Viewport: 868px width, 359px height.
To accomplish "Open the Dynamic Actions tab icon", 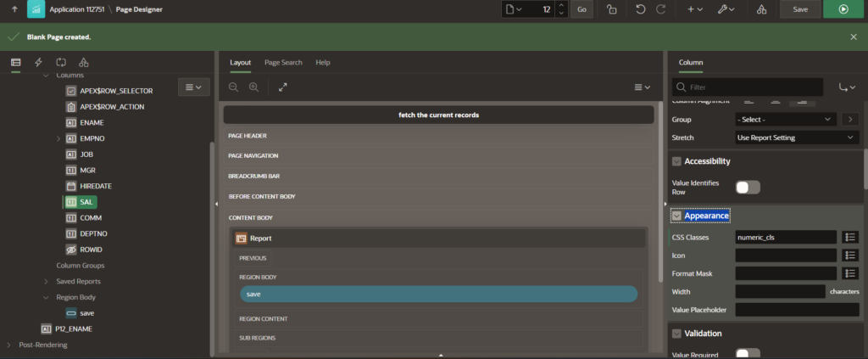I will pyautogui.click(x=38, y=62).
